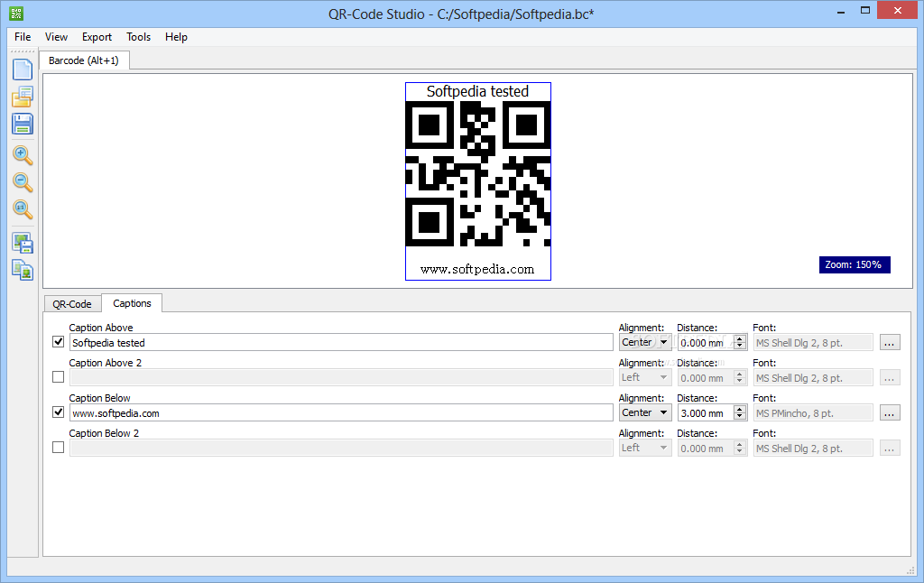Click Caption Above font field MS Shell Dlg 2

point(813,343)
